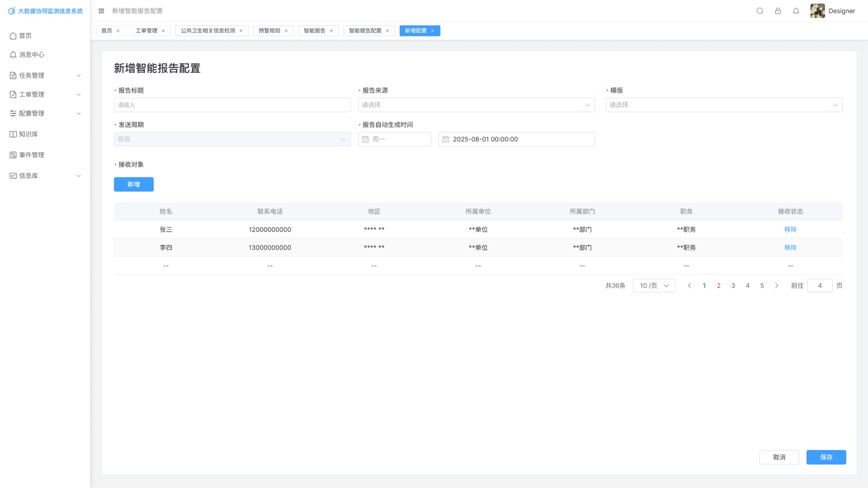
Task: Click the system logo icon
Action: 11,11
